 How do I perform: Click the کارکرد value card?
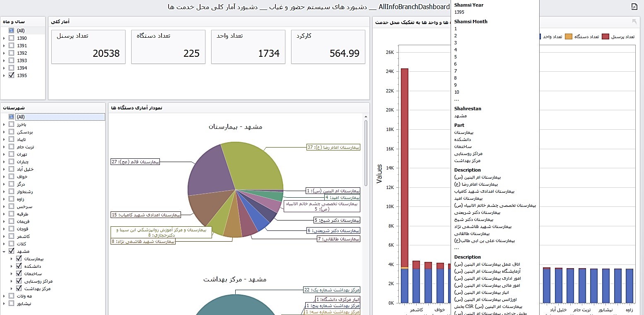[x=328, y=46]
